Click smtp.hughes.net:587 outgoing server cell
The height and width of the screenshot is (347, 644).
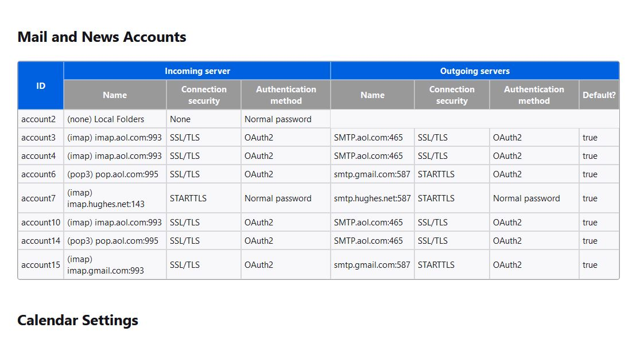pyautogui.click(x=372, y=198)
